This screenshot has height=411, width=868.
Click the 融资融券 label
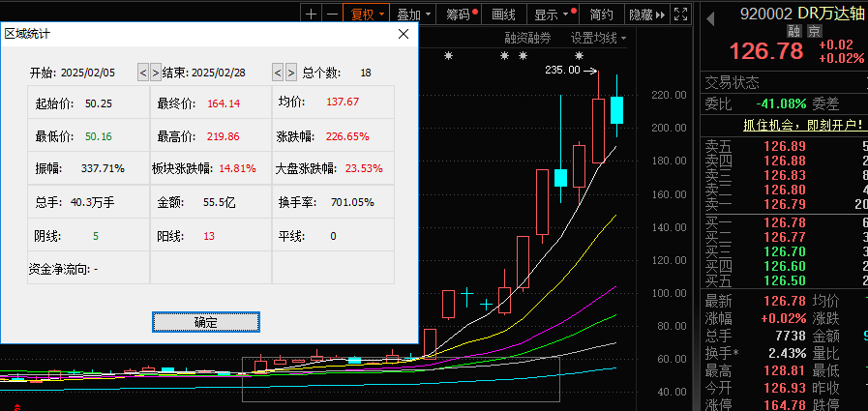[x=527, y=38]
